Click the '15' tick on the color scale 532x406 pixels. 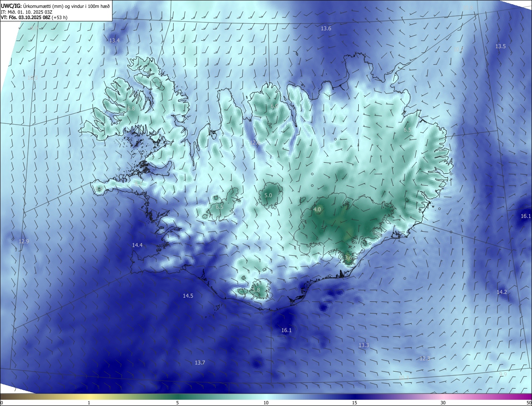coord(355,403)
